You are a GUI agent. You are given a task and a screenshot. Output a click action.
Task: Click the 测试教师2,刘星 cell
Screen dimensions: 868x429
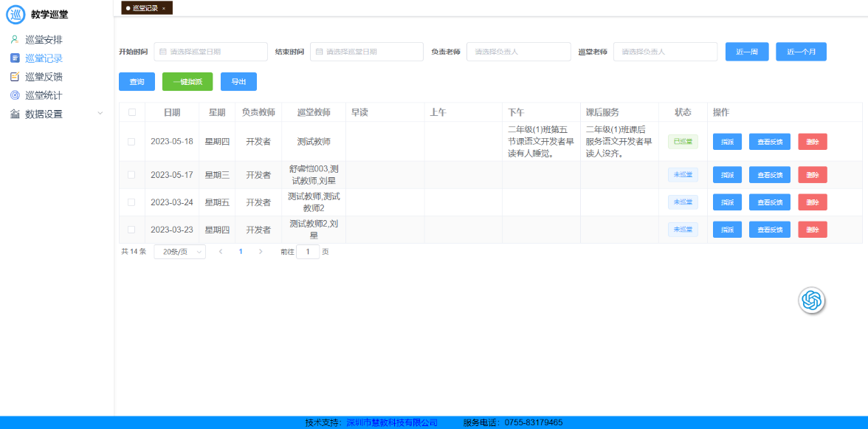314,229
